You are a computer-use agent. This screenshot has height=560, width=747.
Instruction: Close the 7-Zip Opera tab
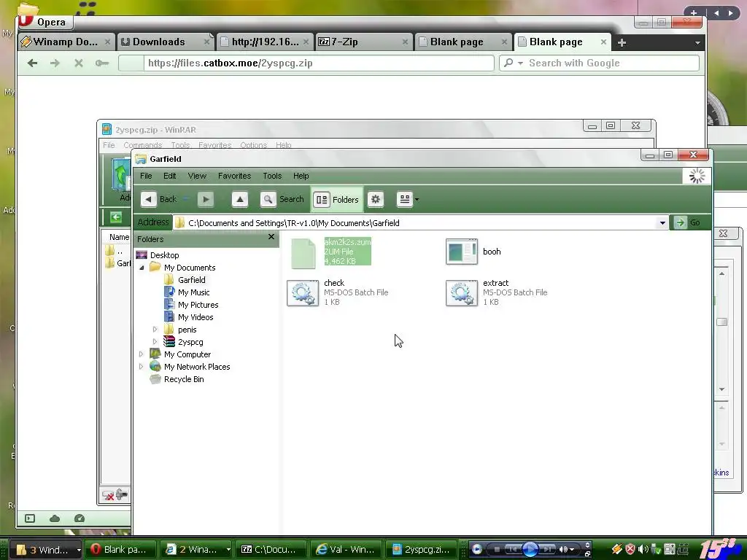(x=404, y=42)
